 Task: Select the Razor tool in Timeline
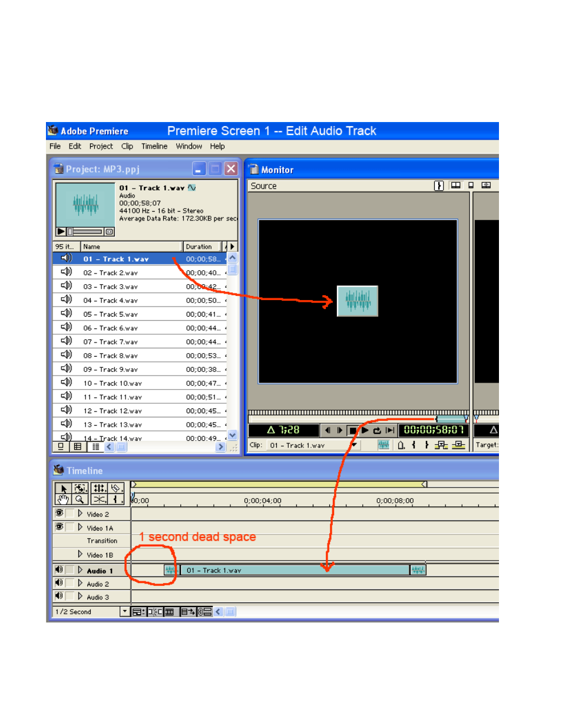pyautogui.click(x=116, y=489)
